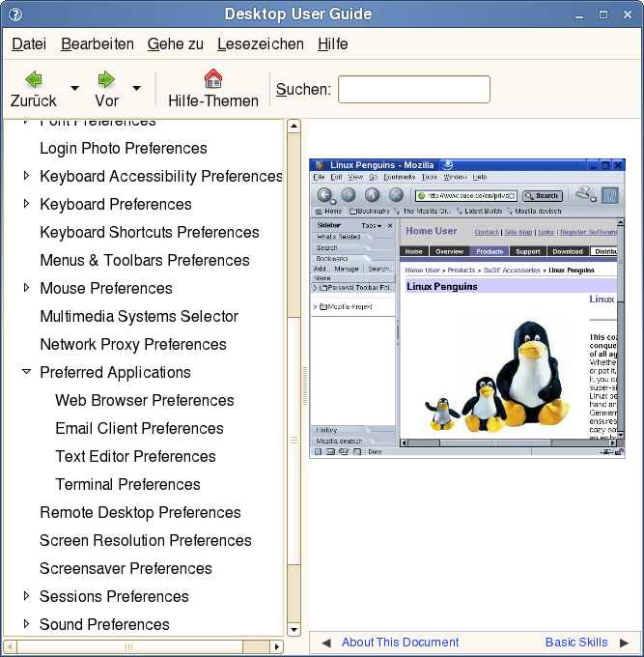The image size is (644, 657).
Task: Expand Sound Preferences tree node
Action: click(x=26, y=624)
